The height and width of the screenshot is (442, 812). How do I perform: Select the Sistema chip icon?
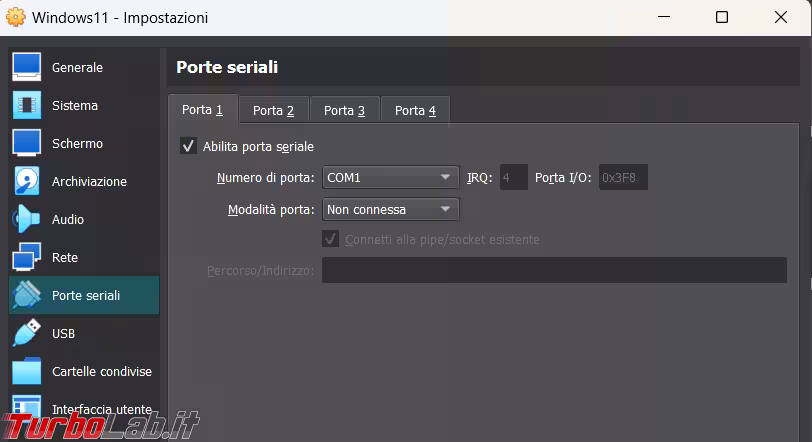pyautogui.click(x=27, y=105)
